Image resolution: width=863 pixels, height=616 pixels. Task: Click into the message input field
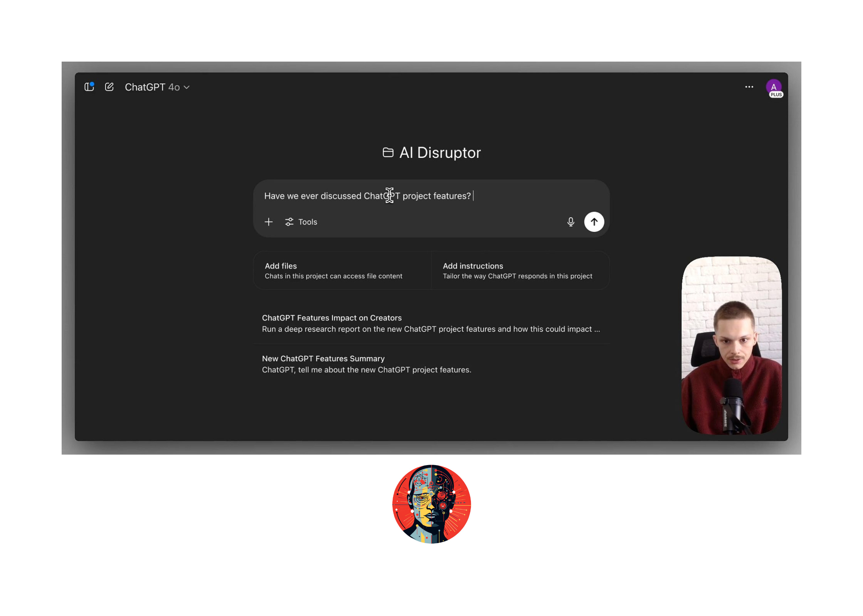431,196
